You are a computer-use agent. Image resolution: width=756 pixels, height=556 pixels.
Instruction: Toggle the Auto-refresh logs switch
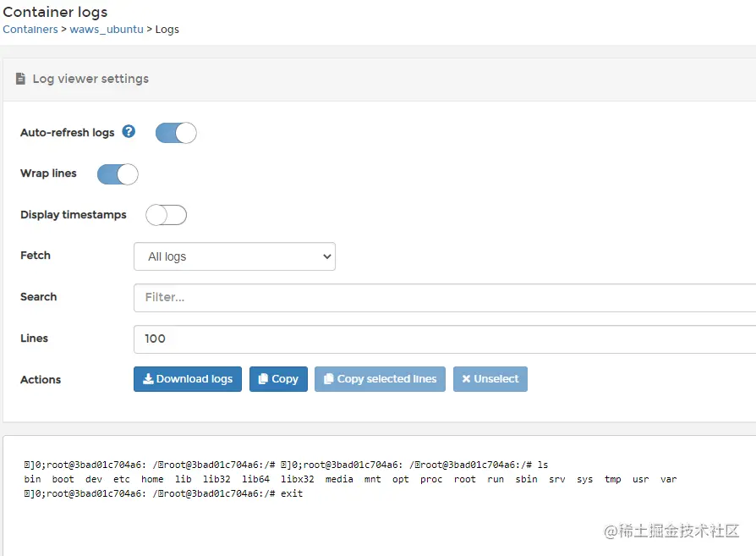176,133
